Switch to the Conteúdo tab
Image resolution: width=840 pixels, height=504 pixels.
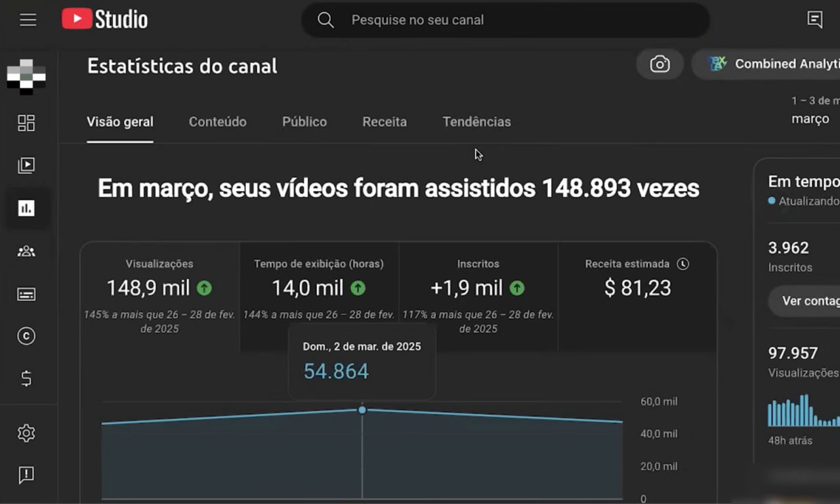tap(218, 122)
